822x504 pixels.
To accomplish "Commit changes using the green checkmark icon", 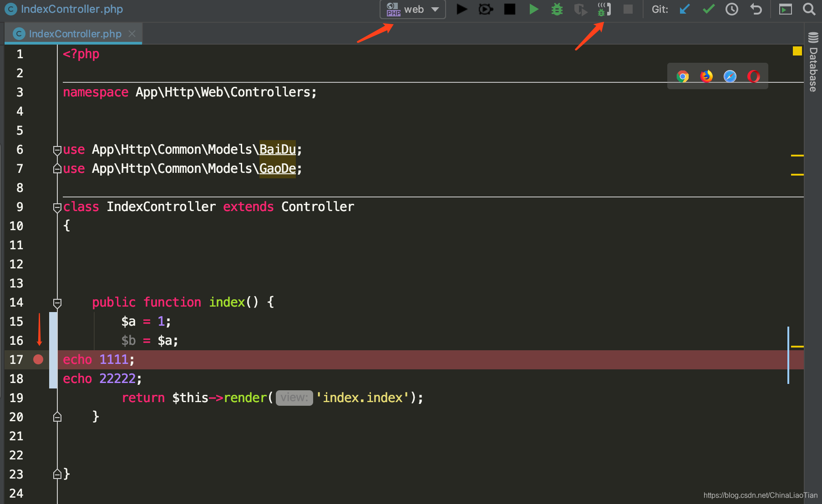I will 708,9.
